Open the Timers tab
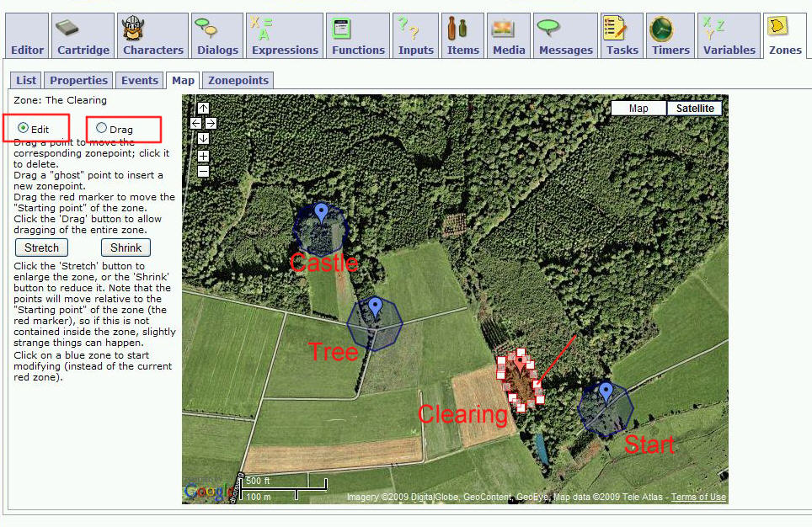 pos(670,36)
